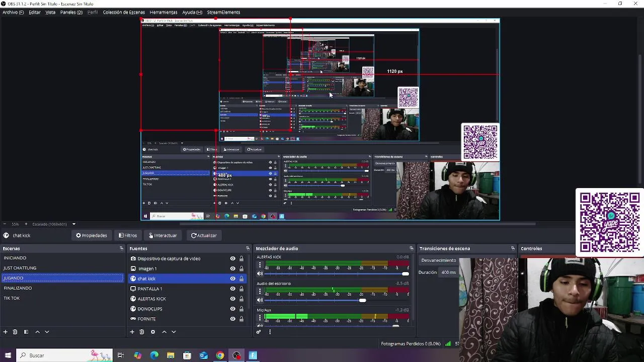Viewport: 644px width, 362px height.
Task: Click the Filtros button
Action: point(128,235)
